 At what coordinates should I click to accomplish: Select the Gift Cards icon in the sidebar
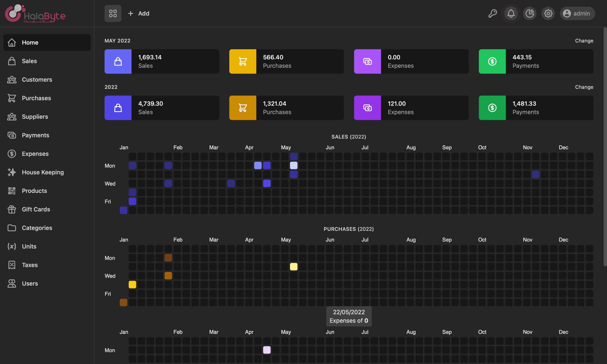12,209
